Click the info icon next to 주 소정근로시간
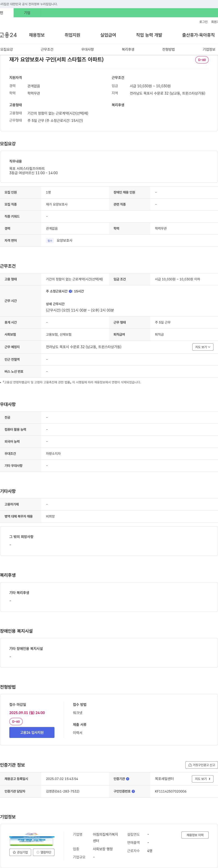This screenshot has width=218, height=868. (x=70, y=291)
